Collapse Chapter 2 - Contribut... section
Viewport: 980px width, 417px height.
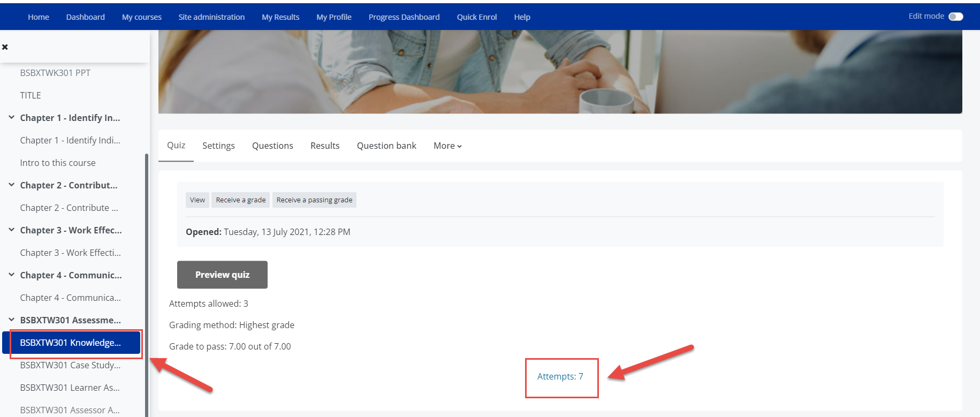pos(11,185)
